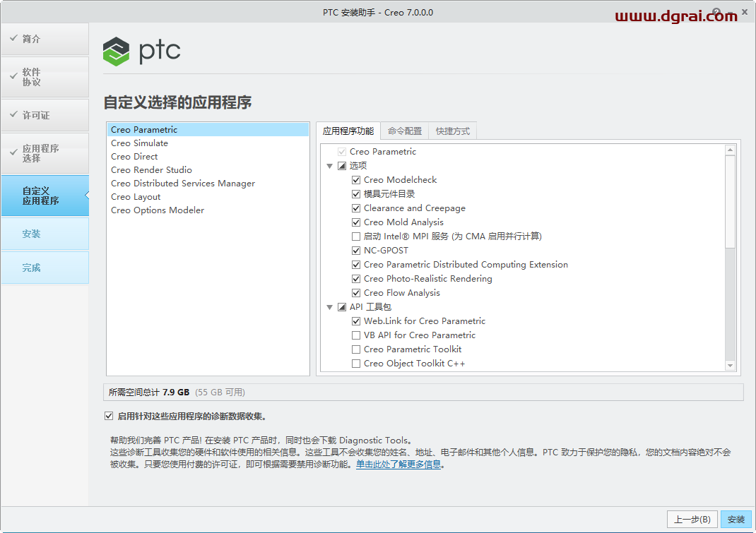
Task: Toggle Creo Flow Analysis checkbox
Action: (356, 293)
